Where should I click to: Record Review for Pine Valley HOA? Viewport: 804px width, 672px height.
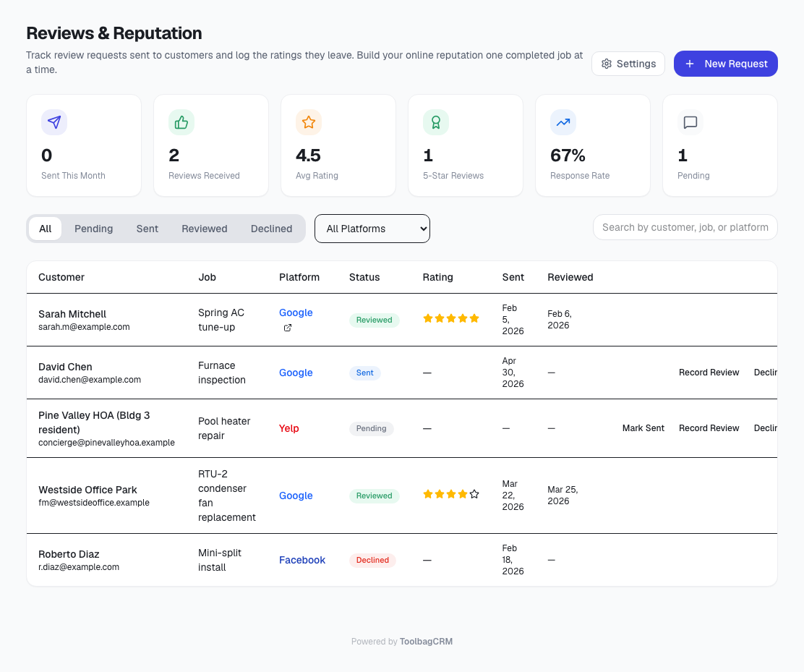click(x=709, y=428)
